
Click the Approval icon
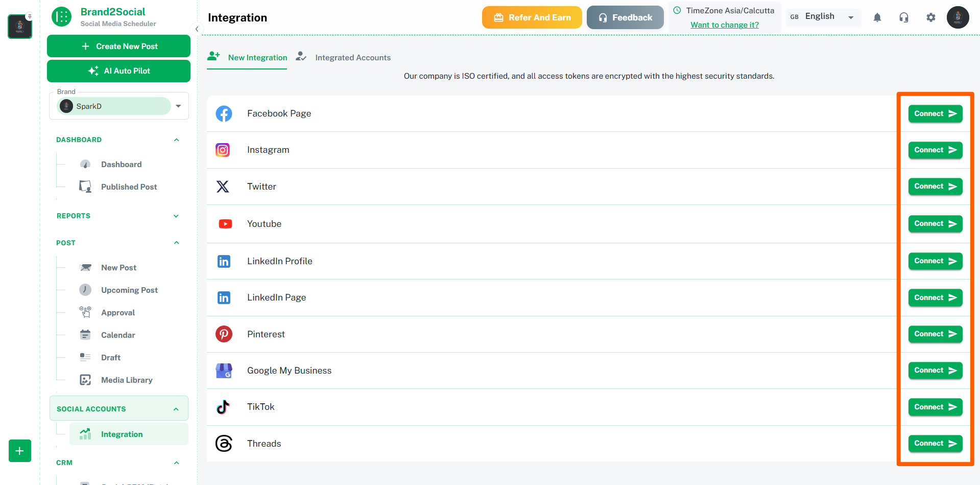(x=85, y=312)
